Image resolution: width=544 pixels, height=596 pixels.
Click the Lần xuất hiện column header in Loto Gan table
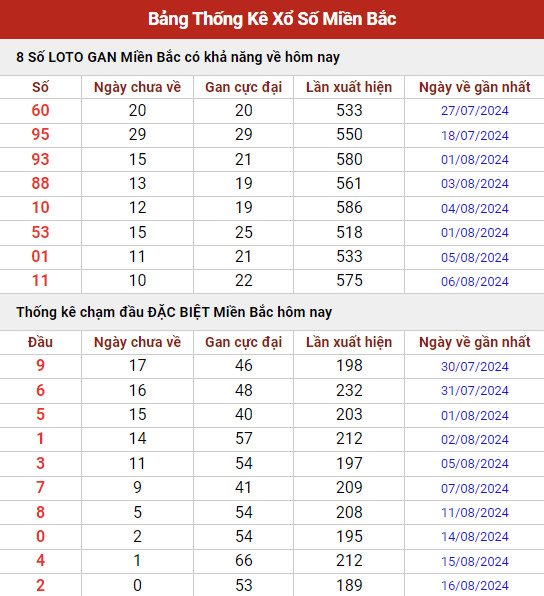click(x=349, y=87)
